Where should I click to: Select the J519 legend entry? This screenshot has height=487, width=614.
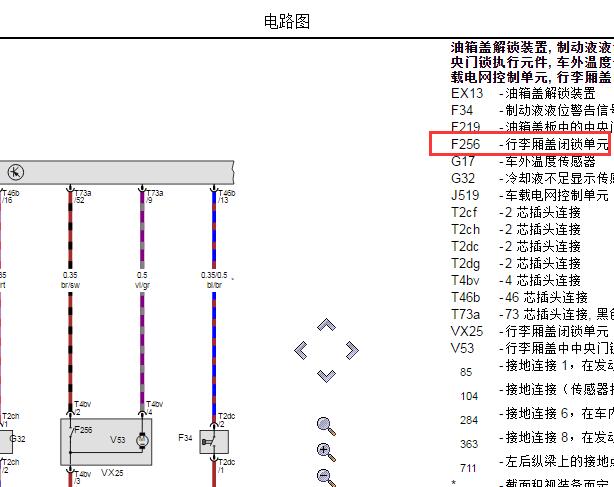coord(530,195)
